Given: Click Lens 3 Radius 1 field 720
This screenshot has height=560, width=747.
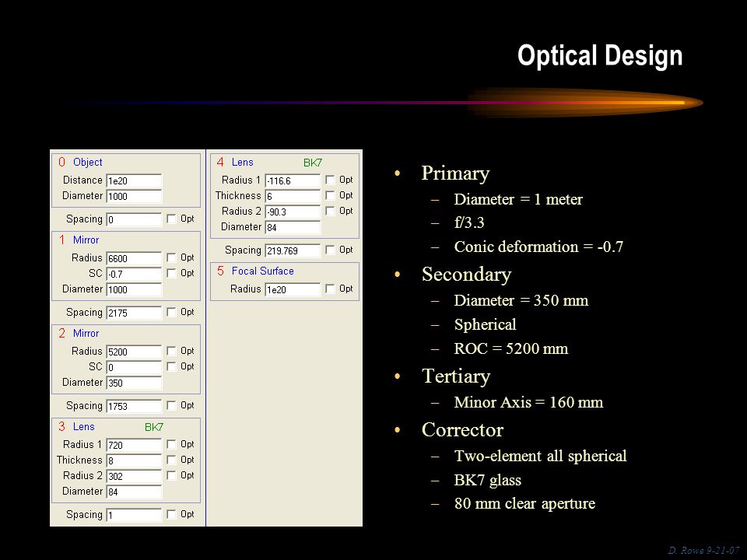Looking at the screenshot, I should click(134, 445).
